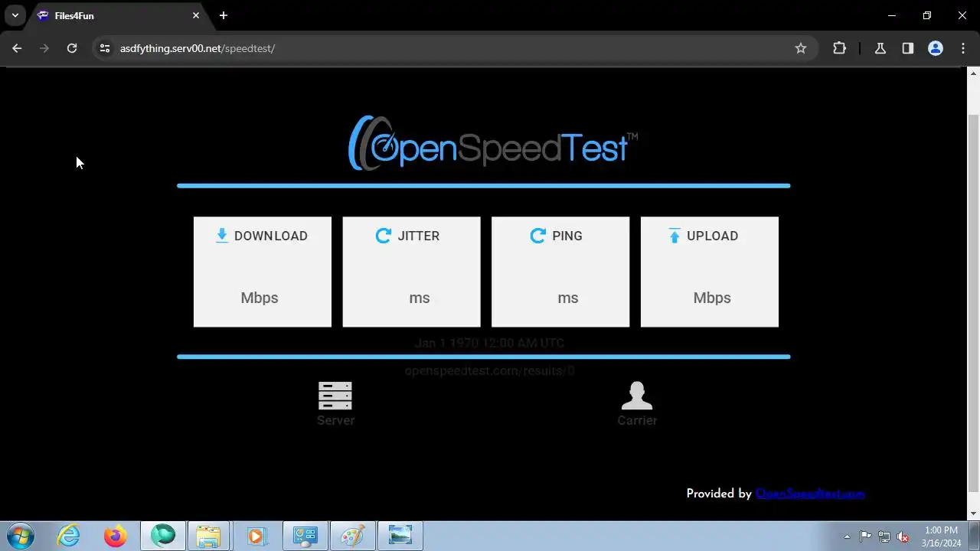Follow the OpenSpeedtest.com link
Screen dimensions: 980x551
coord(810,494)
